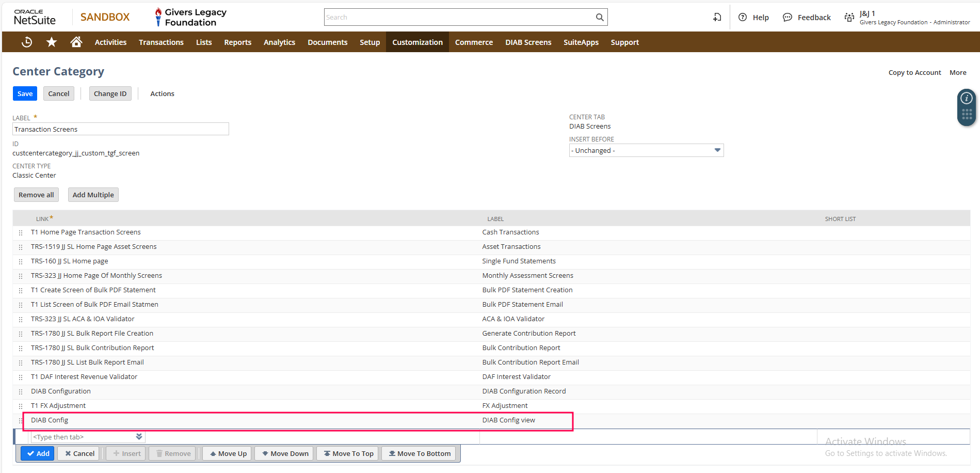Open the link selection double-arrow dropdown
This screenshot has height=473, width=980.
(139, 437)
